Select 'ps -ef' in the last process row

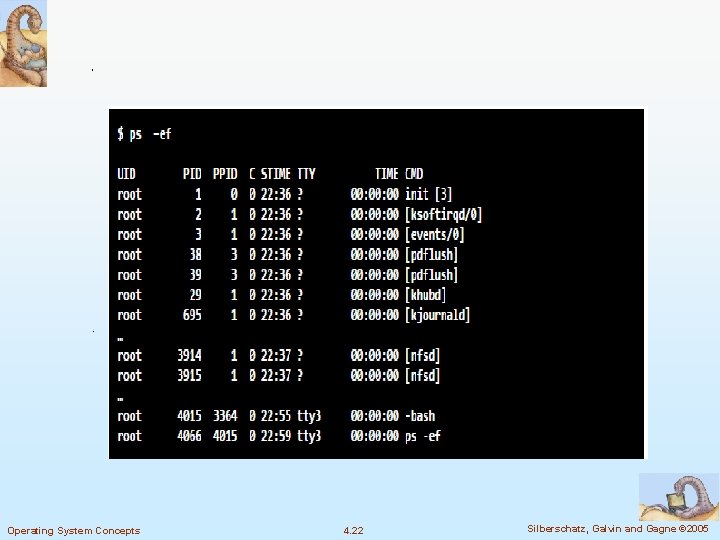422,436
